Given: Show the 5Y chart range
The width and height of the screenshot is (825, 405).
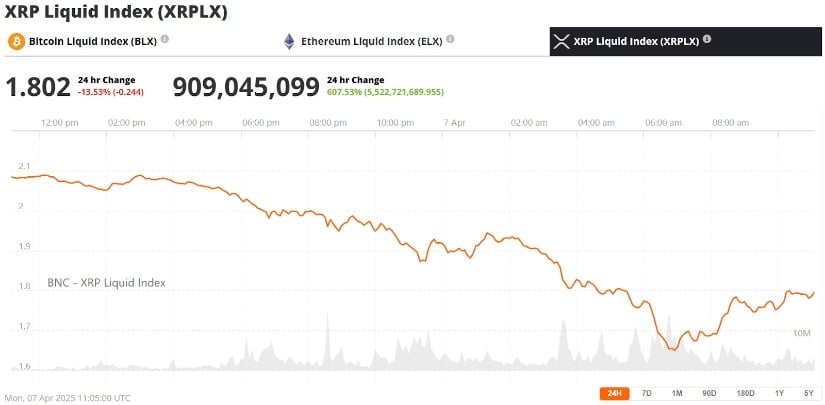Looking at the screenshot, I should click(x=808, y=393).
